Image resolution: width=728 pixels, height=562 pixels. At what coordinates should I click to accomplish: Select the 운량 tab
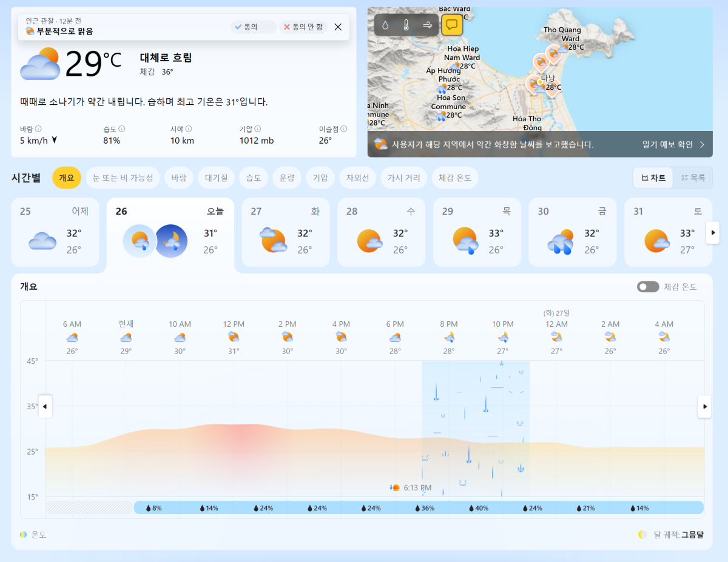(287, 178)
